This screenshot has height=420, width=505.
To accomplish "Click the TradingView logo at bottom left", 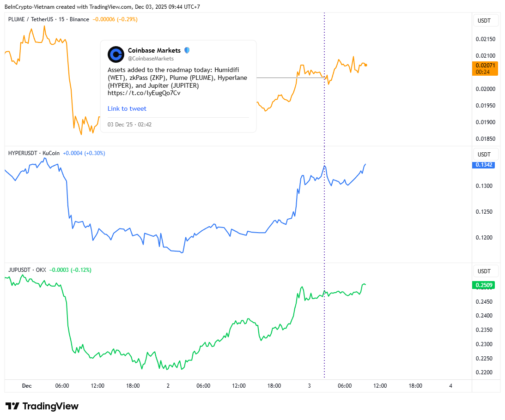I will pyautogui.click(x=42, y=406).
